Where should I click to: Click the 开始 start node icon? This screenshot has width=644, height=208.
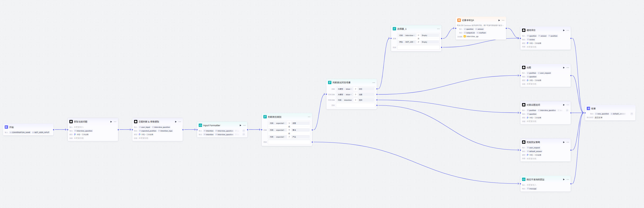coord(6,127)
